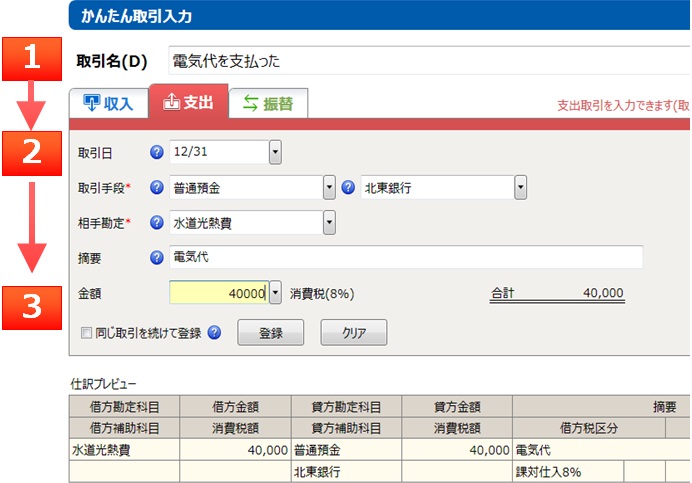Image resolution: width=692 pixels, height=483 pixels.
Task: Click help icon next to 摘要
Action: coord(156,258)
